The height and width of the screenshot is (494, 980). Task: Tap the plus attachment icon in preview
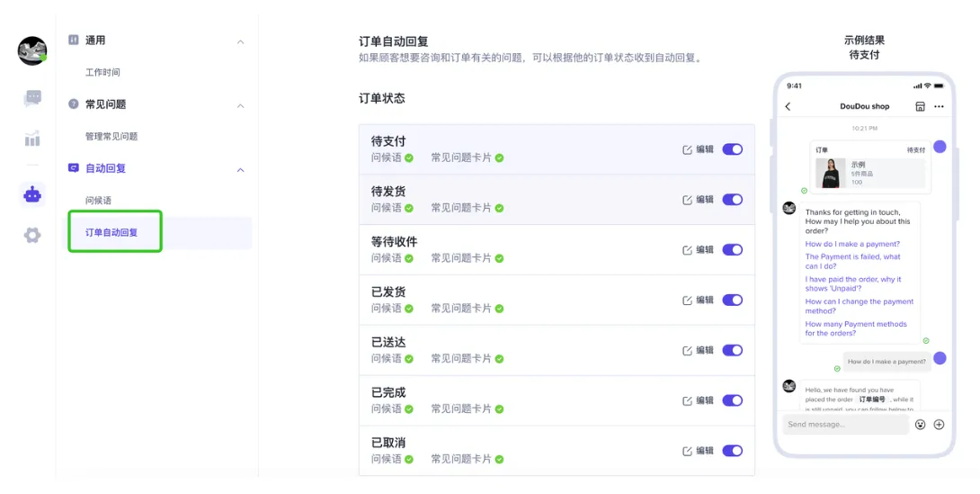pyautogui.click(x=939, y=425)
